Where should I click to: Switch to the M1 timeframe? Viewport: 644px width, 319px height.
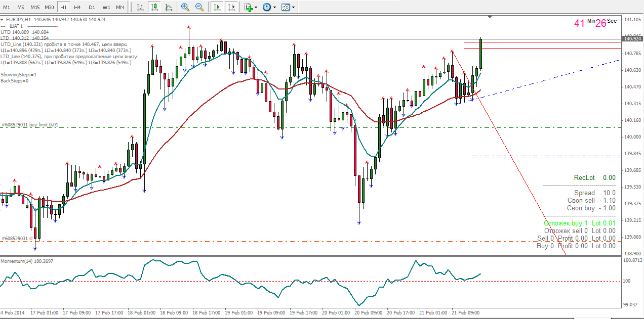click(x=7, y=7)
